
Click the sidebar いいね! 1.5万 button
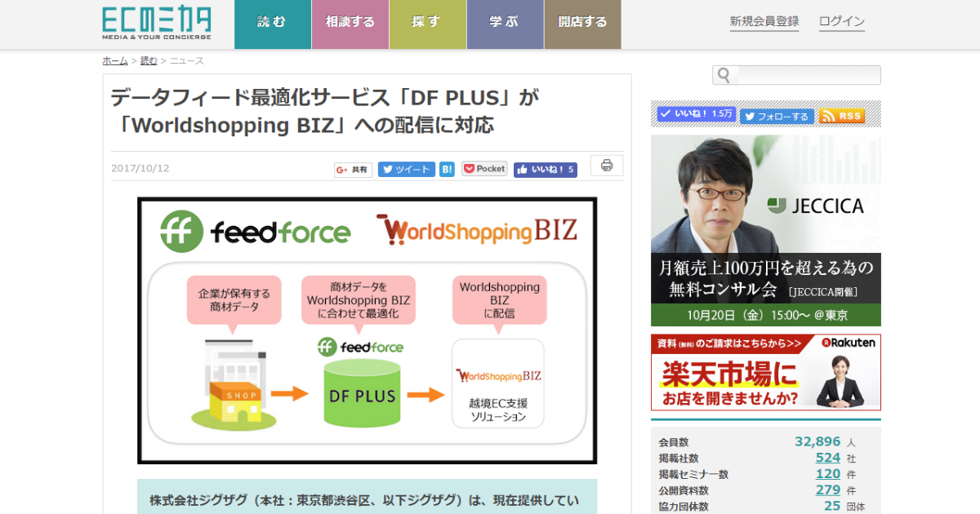[x=696, y=115]
